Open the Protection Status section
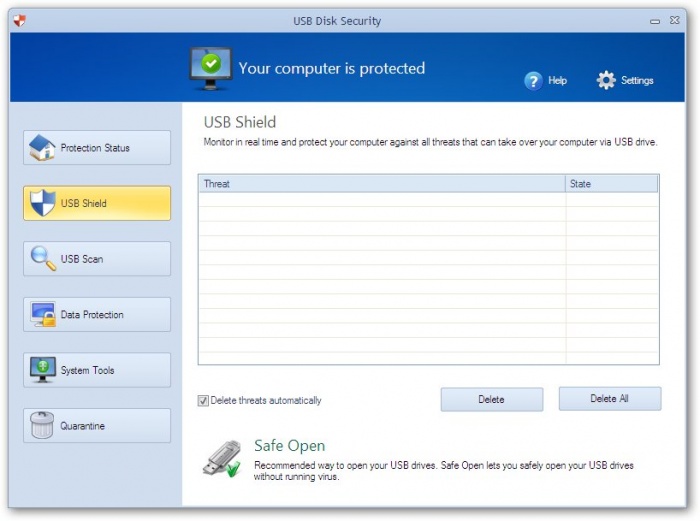700x521 pixels. [x=97, y=147]
